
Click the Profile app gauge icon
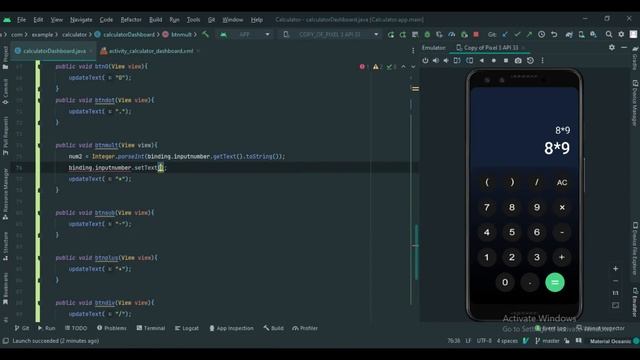click(x=451, y=35)
